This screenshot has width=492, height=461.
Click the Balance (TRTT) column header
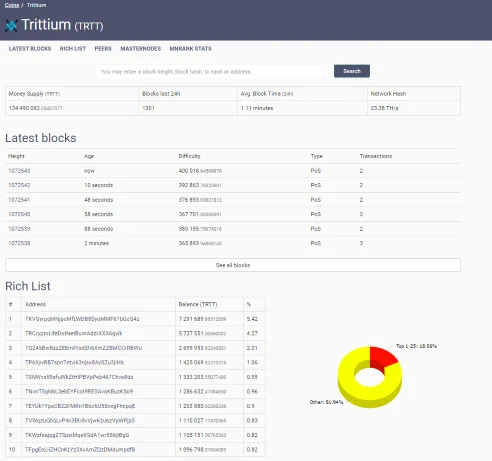198,304
